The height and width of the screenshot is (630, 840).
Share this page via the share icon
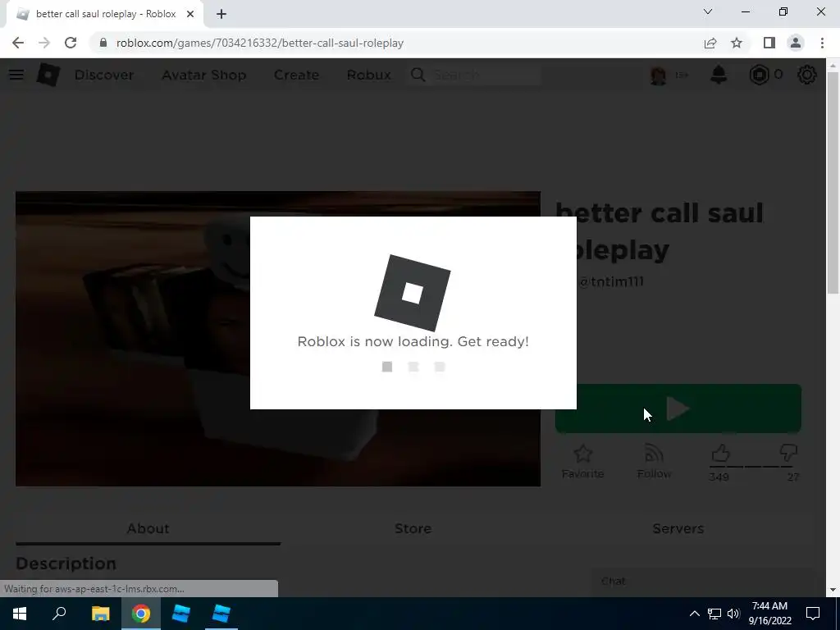[x=710, y=43]
